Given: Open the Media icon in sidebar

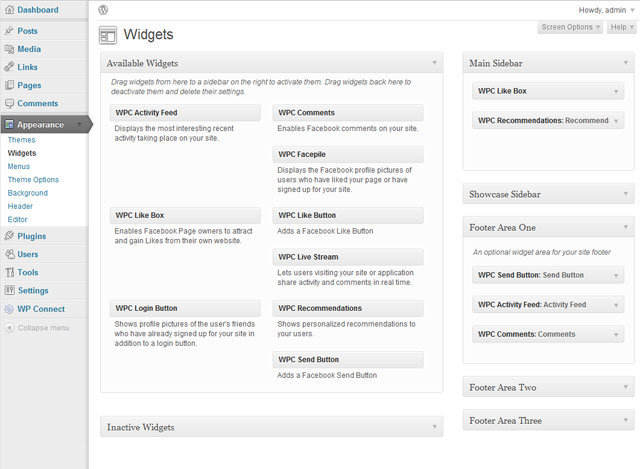Looking at the screenshot, I should click(9, 49).
